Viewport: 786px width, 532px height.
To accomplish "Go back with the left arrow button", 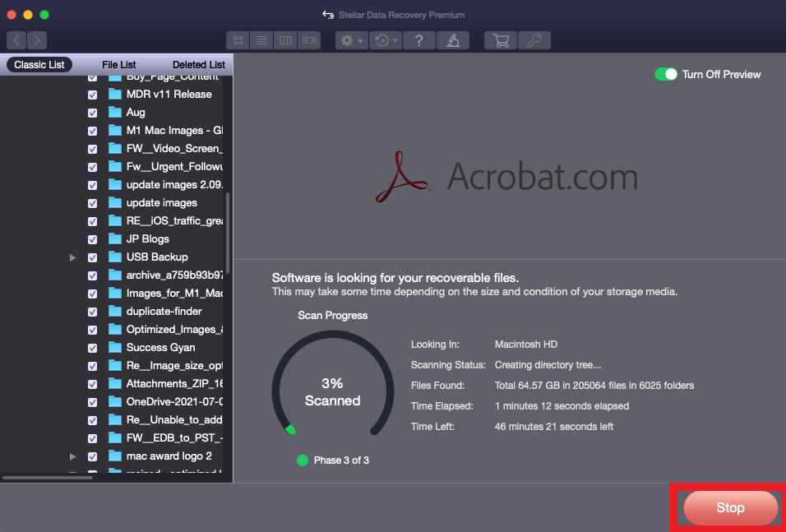I will [16, 40].
